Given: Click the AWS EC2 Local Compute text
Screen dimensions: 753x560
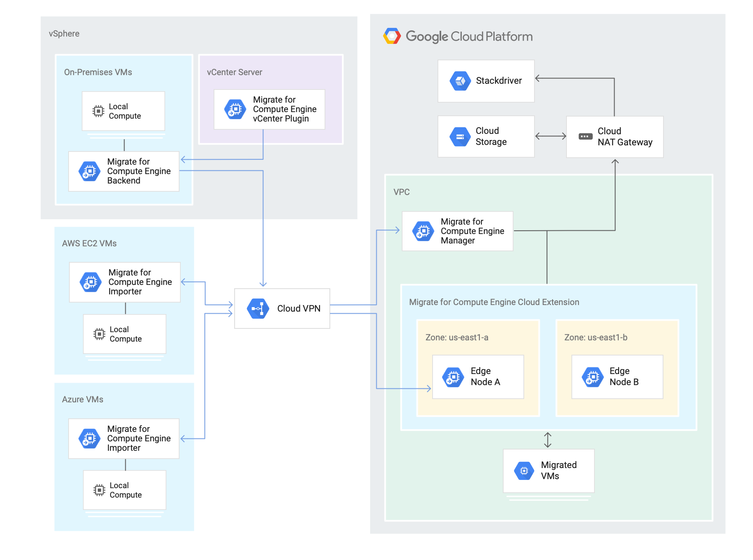Looking at the screenshot, I should coord(126,334).
